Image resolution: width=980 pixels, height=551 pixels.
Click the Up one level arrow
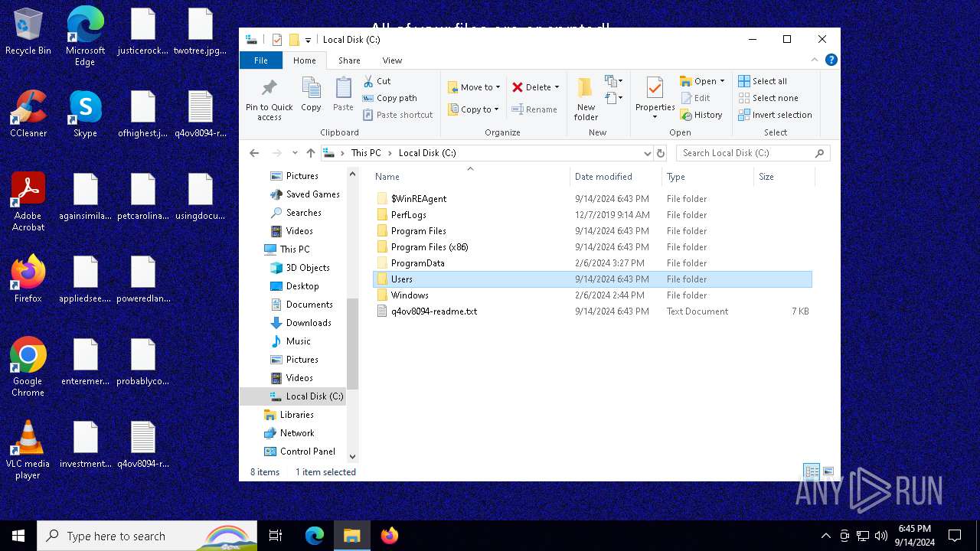click(x=311, y=153)
